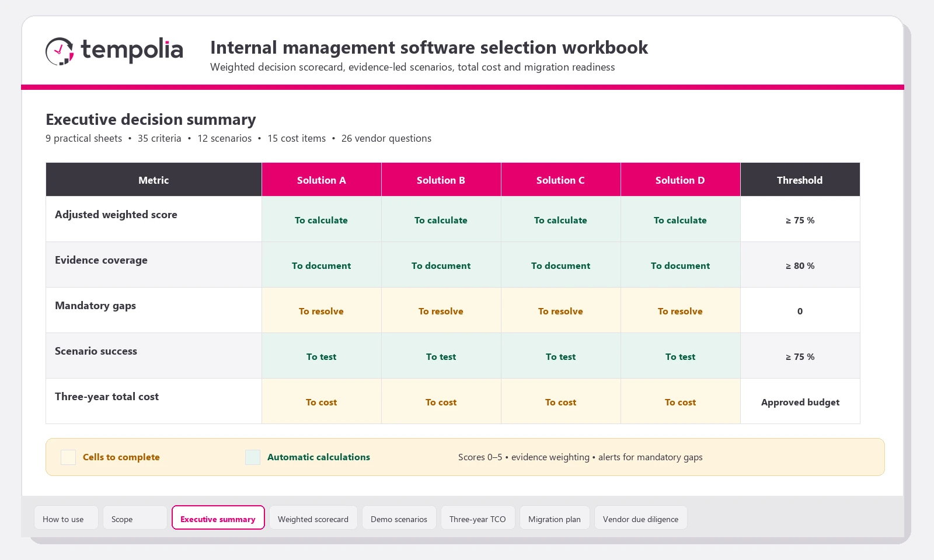The width and height of the screenshot is (934, 560).
Task: Click the Automatic calculations legend swatch
Action: click(253, 457)
